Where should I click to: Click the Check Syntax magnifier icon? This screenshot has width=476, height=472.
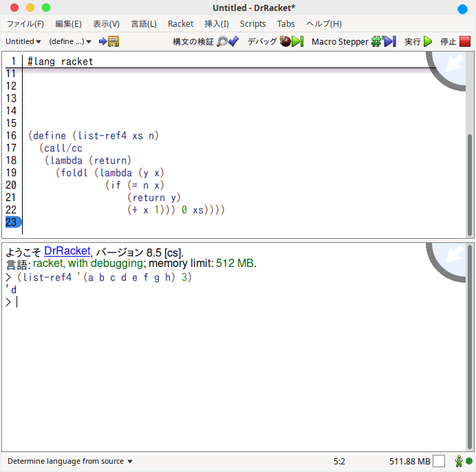(x=222, y=41)
